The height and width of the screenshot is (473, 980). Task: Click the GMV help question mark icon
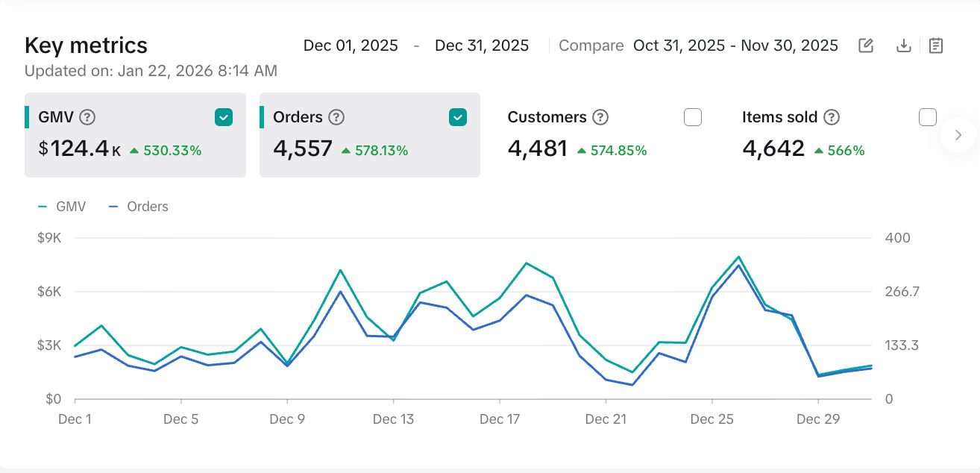coord(87,117)
